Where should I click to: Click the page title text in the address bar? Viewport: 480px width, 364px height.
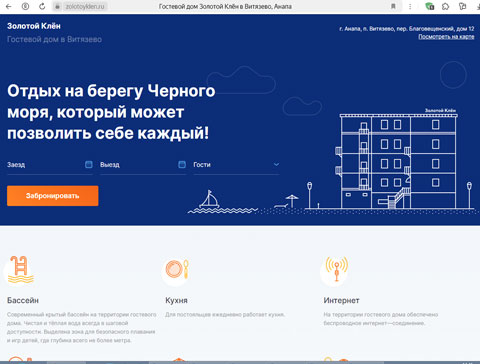point(225,6)
